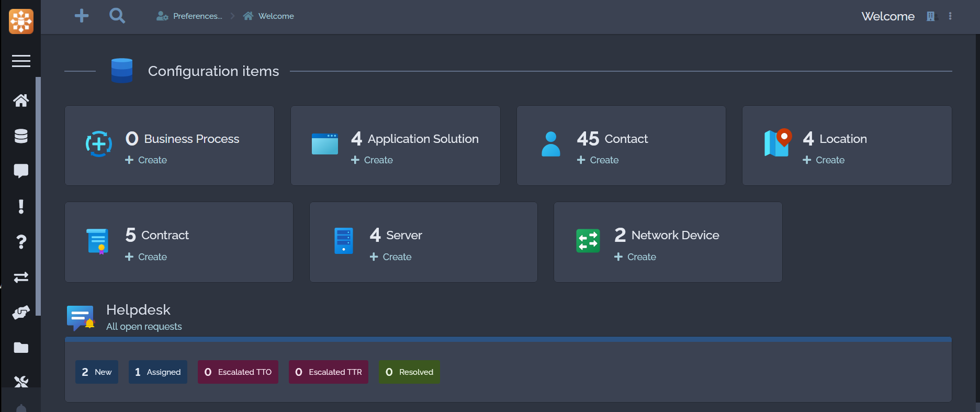Open the folder icon in sidebar

(x=21, y=348)
